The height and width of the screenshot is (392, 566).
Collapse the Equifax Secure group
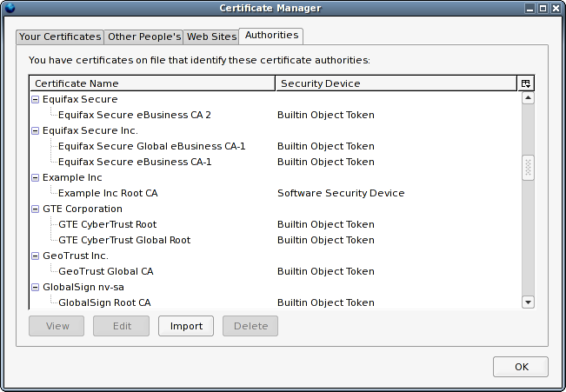pyautogui.click(x=35, y=99)
